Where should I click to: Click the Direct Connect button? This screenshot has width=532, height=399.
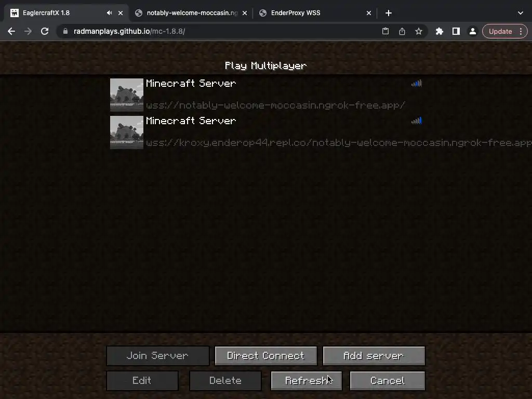(x=265, y=355)
